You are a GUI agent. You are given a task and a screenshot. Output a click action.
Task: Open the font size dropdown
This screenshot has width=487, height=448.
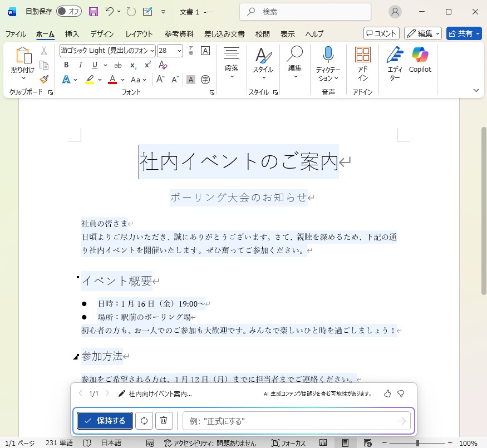[x=179, y=51]
